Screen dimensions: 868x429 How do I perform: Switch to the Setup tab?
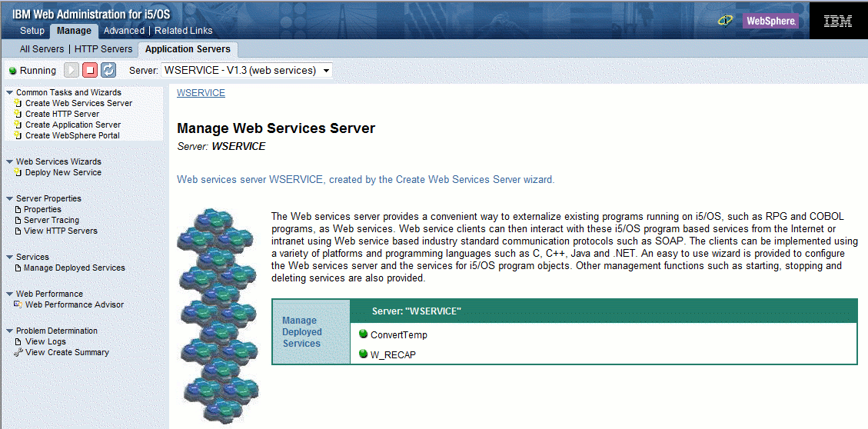pyautogui.click(x=32, y=31)
